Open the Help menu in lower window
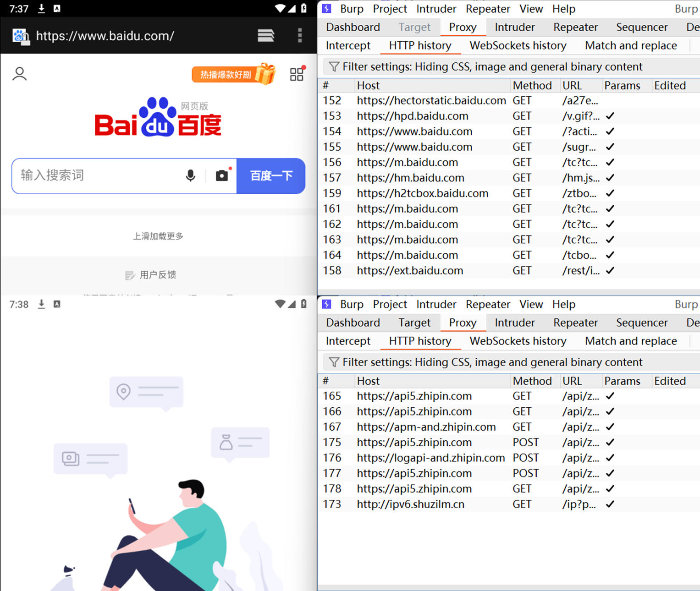 tap(563, 304)
